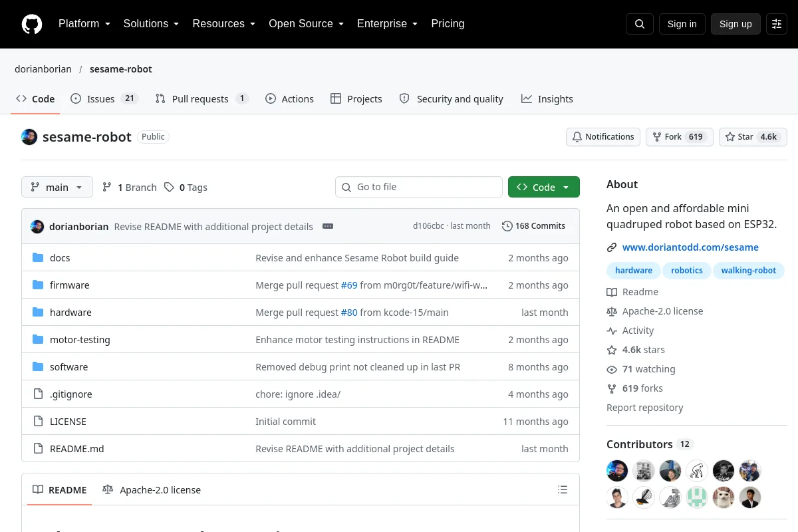Expand the commit message ellipsis icon

point(328,226)
